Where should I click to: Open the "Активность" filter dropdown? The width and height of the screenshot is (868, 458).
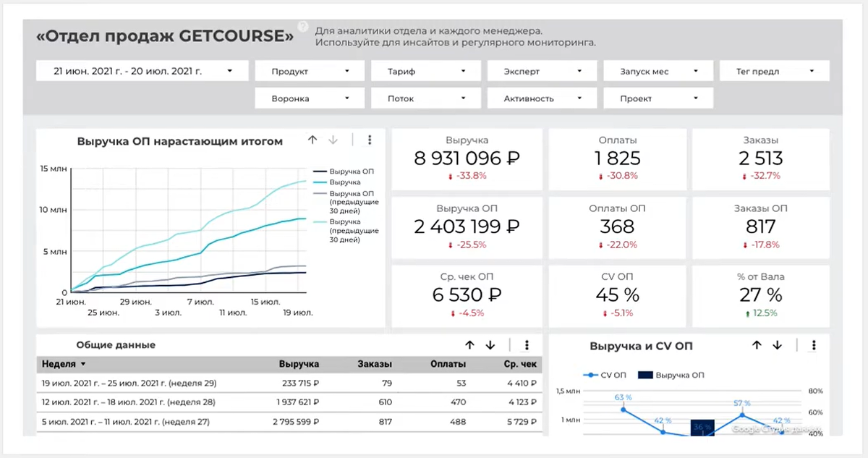542,98
